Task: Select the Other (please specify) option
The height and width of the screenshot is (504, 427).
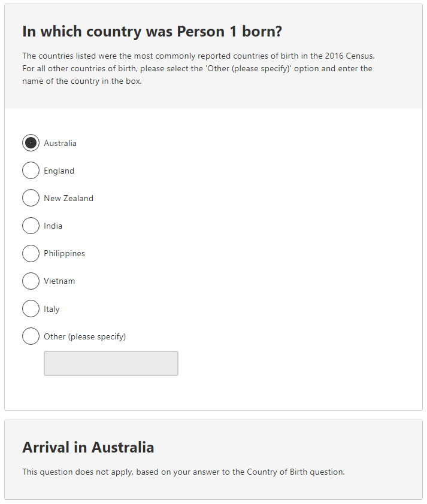Action: click(31, 336)
